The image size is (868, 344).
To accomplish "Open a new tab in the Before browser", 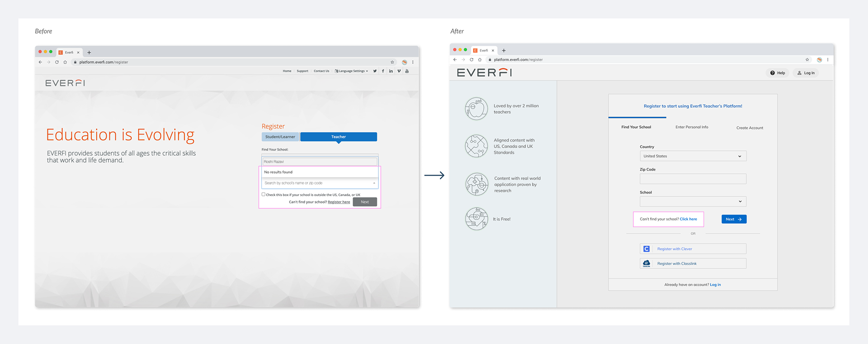I will pyautogui.click(x=89, y=53).
